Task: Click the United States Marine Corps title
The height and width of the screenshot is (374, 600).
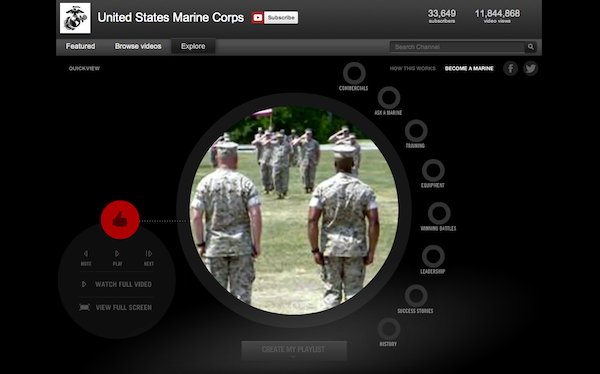Action: 171,18
